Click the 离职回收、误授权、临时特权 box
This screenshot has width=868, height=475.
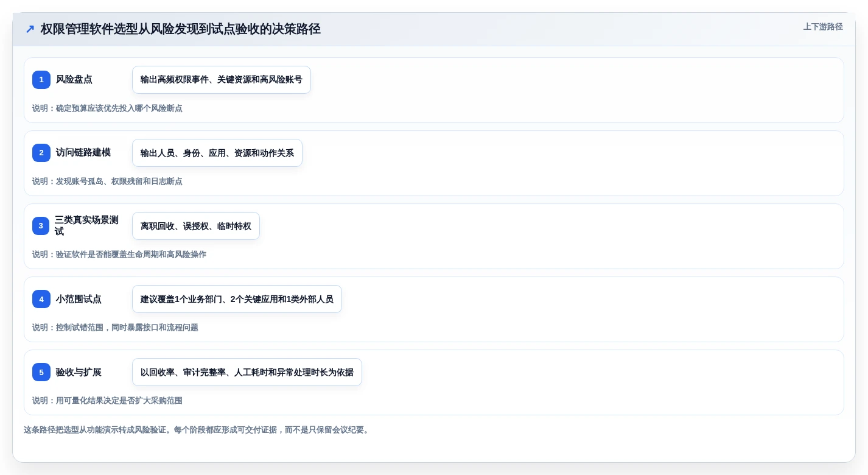pyautogui.click(x=196, y=226)
